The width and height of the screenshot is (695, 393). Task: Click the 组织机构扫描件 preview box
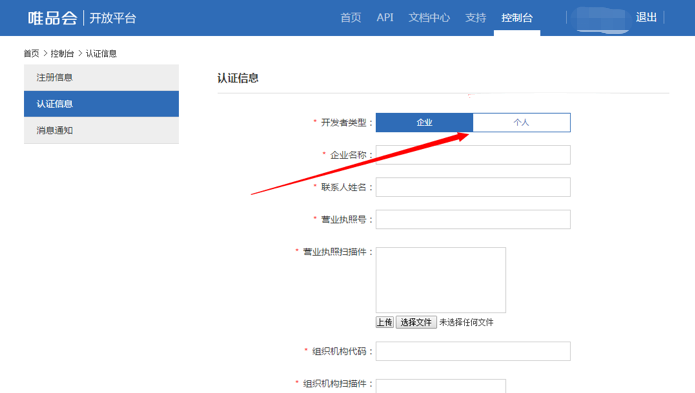[441, 386]
